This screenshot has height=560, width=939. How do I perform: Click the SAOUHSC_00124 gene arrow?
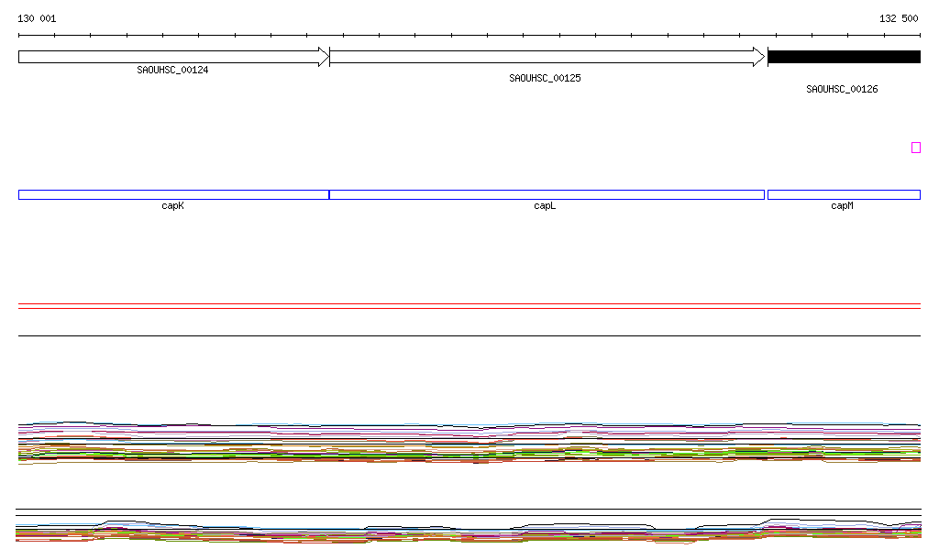pyautogui.click(x=172, y=57)
